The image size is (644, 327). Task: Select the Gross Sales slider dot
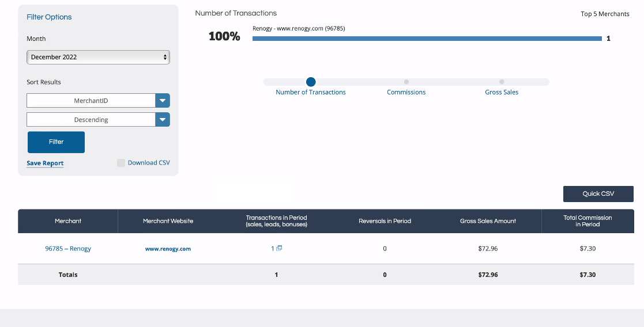(x=502, y=82)
